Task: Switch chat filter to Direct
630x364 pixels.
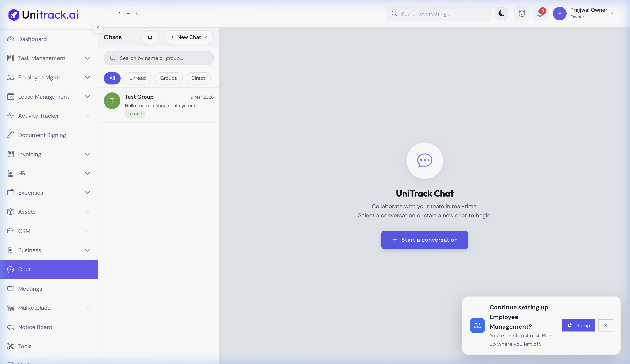Action: [198, 78]
